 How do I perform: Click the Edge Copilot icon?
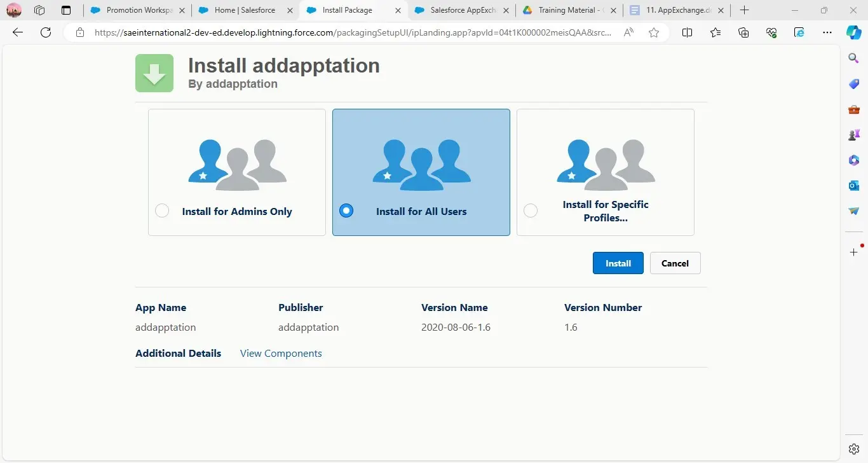coord(853,33)
